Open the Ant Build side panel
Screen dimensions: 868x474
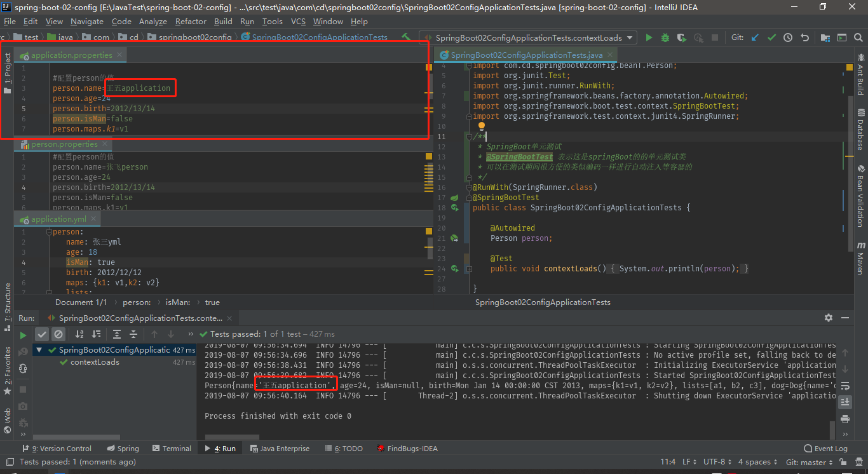[861, 75]
